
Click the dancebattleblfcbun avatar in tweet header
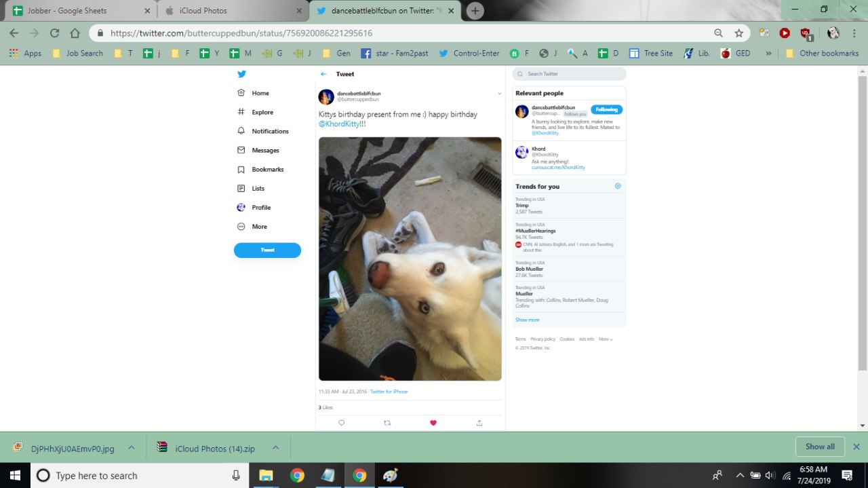326,96
